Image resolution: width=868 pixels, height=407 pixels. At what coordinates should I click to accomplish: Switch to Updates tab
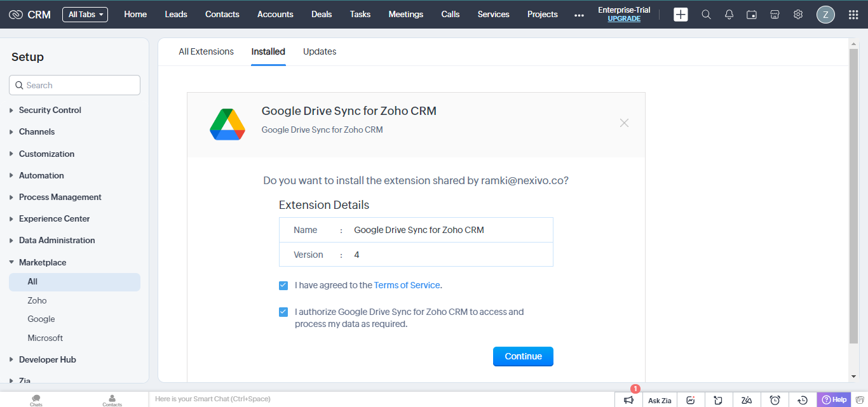320,51
